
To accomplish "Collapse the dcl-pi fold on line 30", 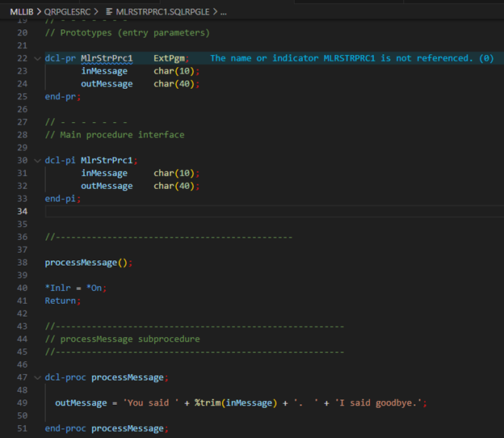I will (x=38, y=161).
